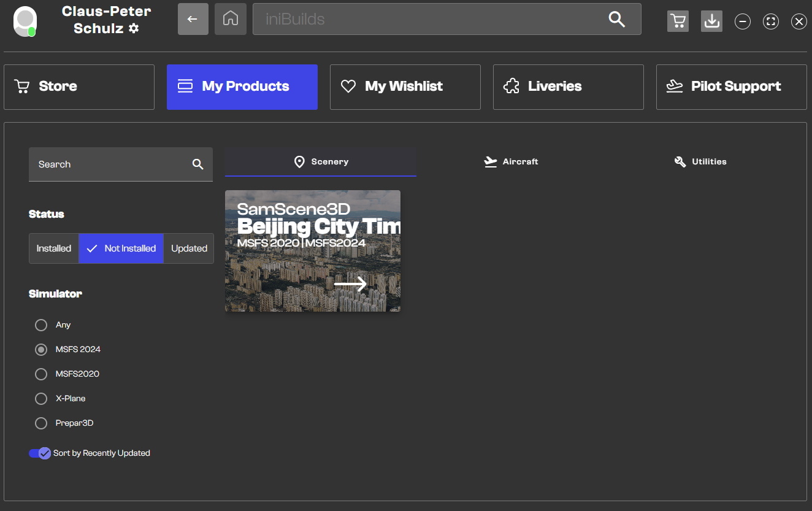This screenshot has height=511, width=812.
Task: Switch to the Aircraft tab
Action: point(511,162)
